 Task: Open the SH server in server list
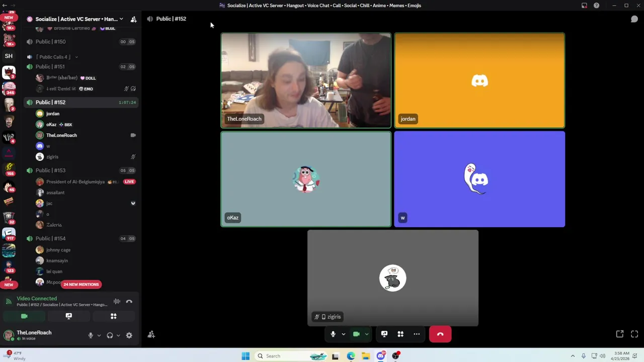9,56
